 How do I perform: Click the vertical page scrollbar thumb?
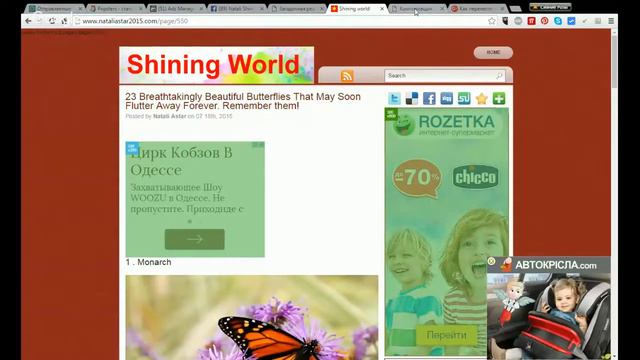[614, 61]
